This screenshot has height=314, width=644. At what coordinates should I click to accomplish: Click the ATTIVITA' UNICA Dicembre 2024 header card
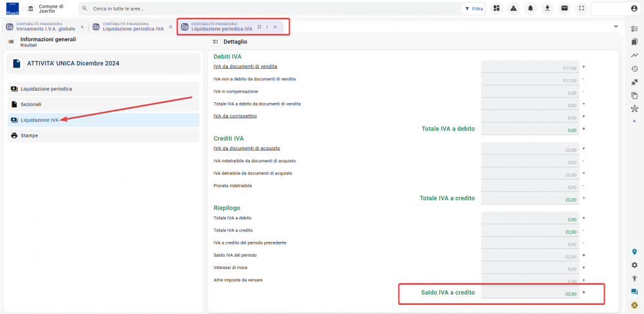(104, 64)
